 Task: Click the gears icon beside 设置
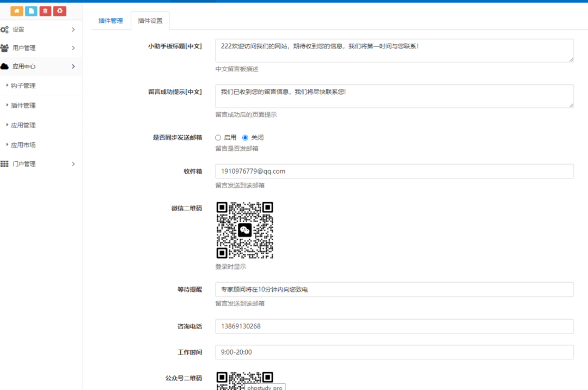4,29
